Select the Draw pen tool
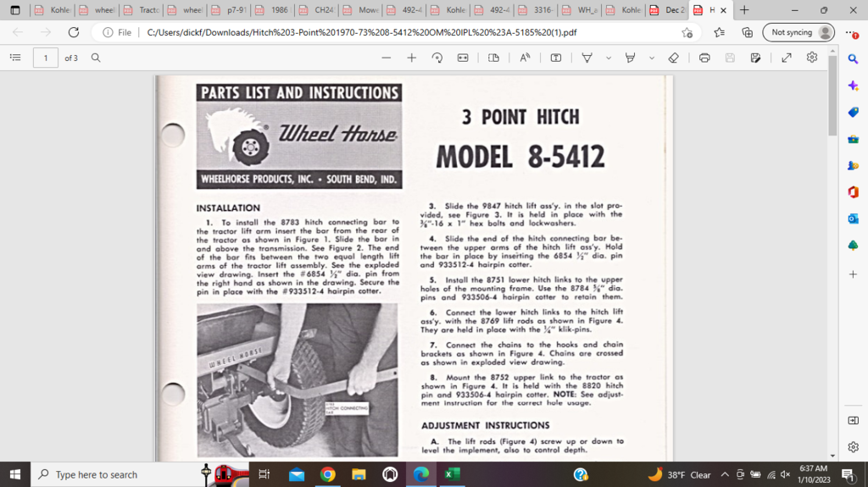Image resolution: width=868 pixels, height=487 pixels. point(587,58)
